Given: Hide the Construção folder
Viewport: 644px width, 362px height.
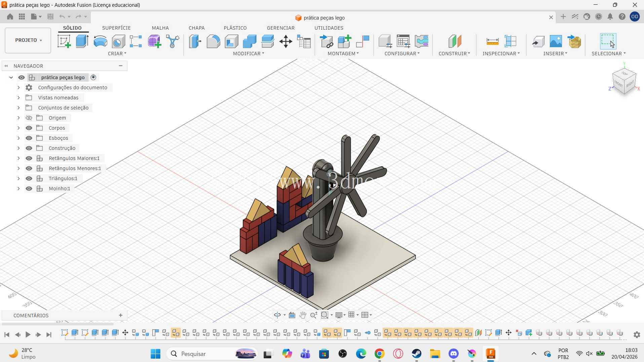Looking at the screenshot, I should 29,148.
